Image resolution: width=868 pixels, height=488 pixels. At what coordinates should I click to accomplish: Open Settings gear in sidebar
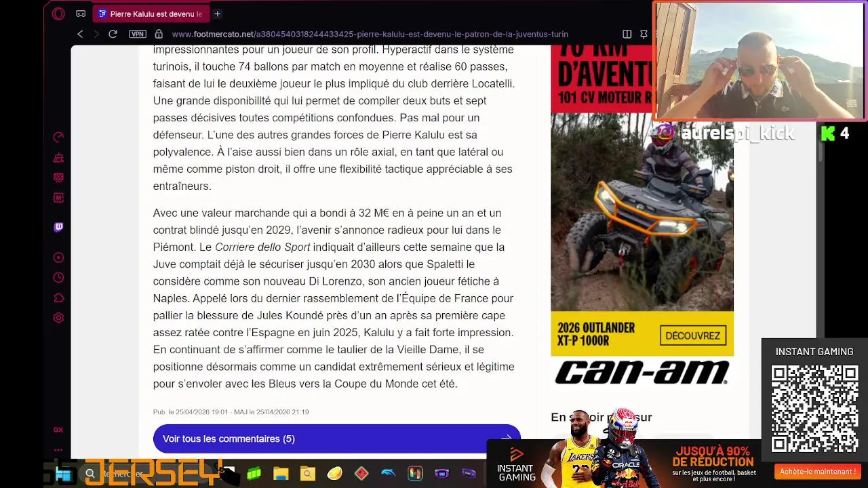[x=58, y=318]
